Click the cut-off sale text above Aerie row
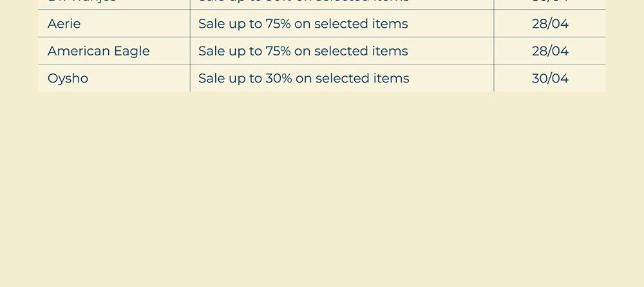Viewport: 644px width, 287px height. (303, 2)
